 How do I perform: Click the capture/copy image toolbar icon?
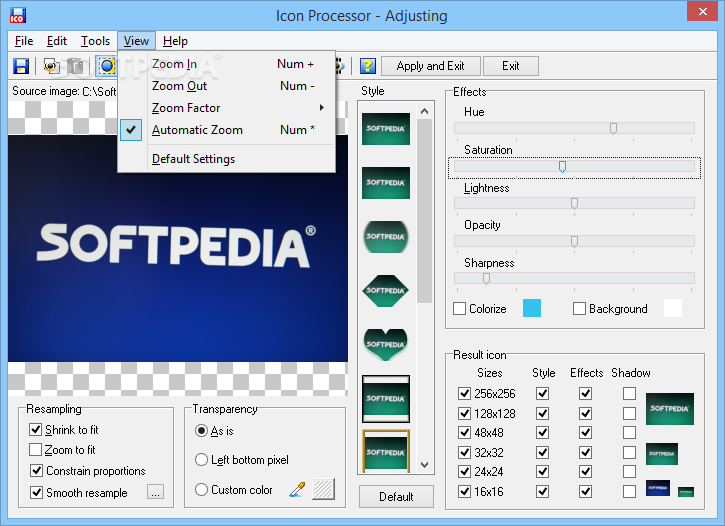(x=51, y=66)
